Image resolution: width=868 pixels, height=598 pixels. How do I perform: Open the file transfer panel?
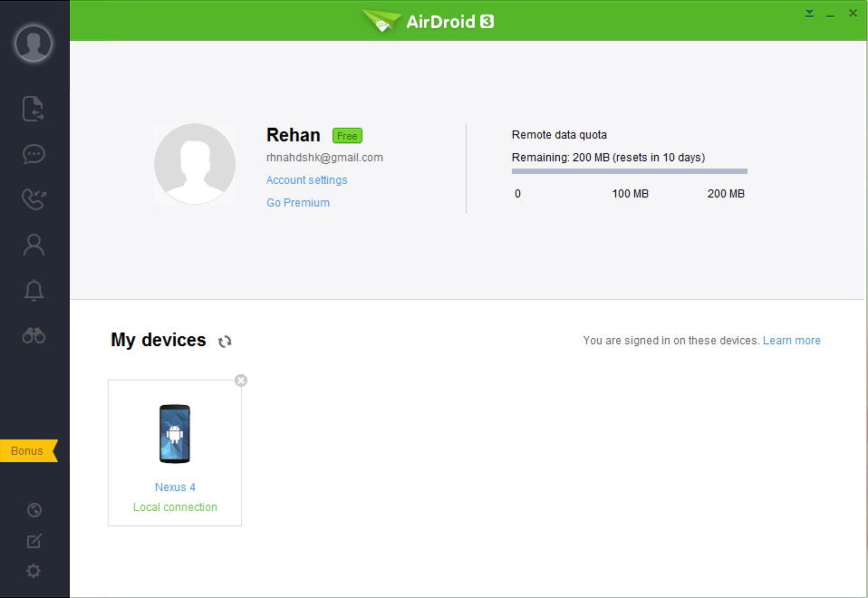pyautogui.click(x=34, y=109)
